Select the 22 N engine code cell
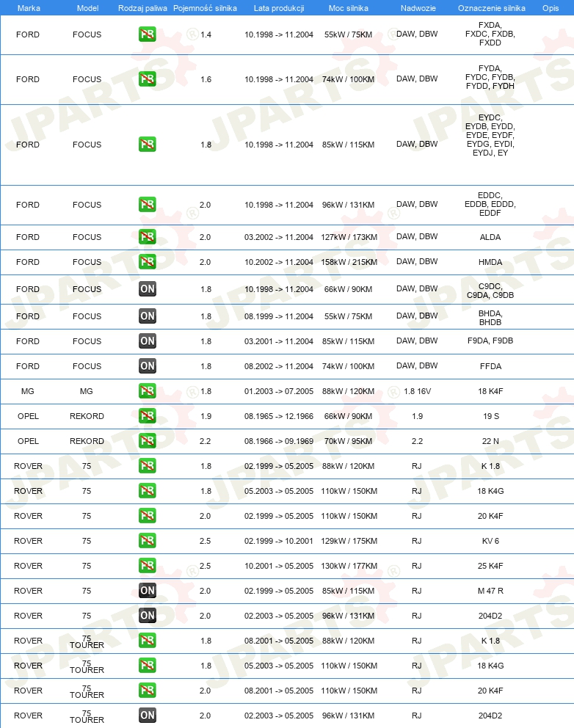574x728 pixels. (x=490, y=441)
